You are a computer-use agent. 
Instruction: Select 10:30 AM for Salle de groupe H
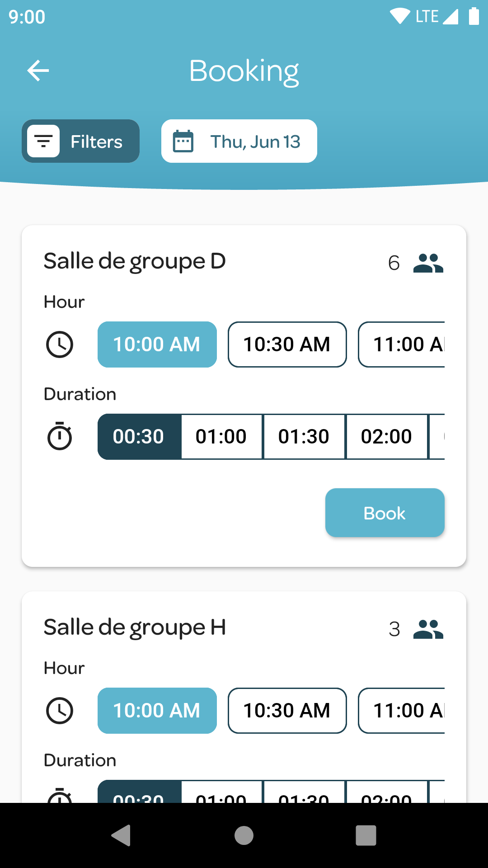287,711
